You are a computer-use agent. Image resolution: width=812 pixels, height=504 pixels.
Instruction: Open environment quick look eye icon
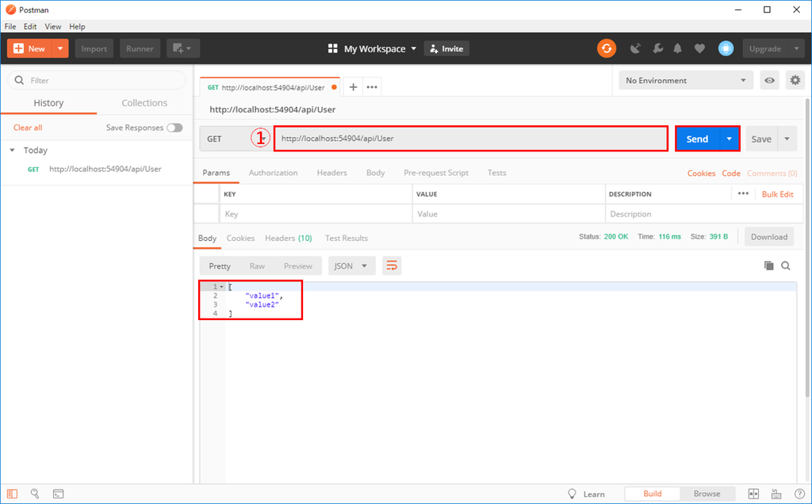tap(769, 80)
